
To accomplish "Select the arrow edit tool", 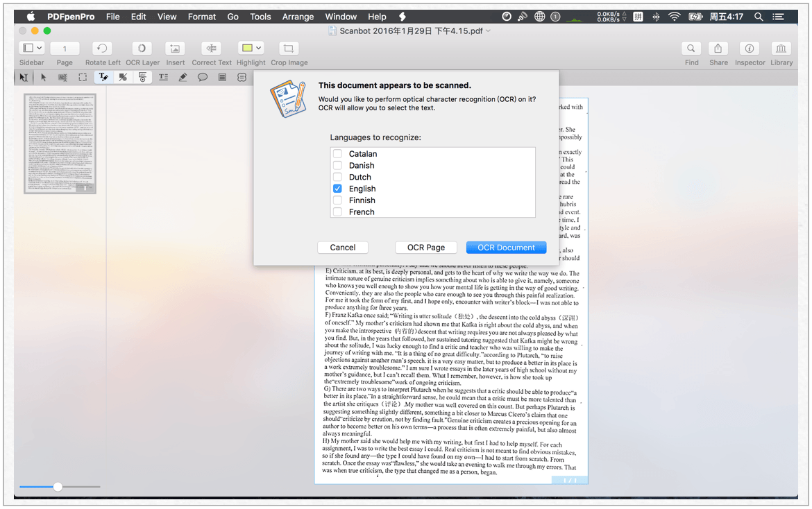I will (44, 77).
